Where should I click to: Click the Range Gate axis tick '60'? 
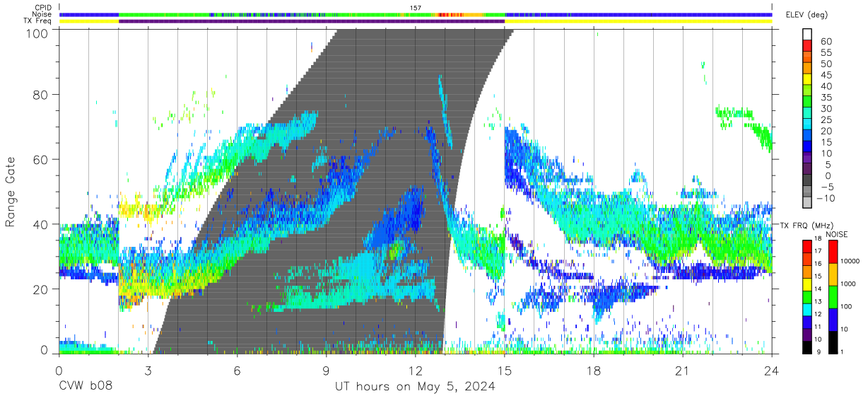[x=42, y=159]
